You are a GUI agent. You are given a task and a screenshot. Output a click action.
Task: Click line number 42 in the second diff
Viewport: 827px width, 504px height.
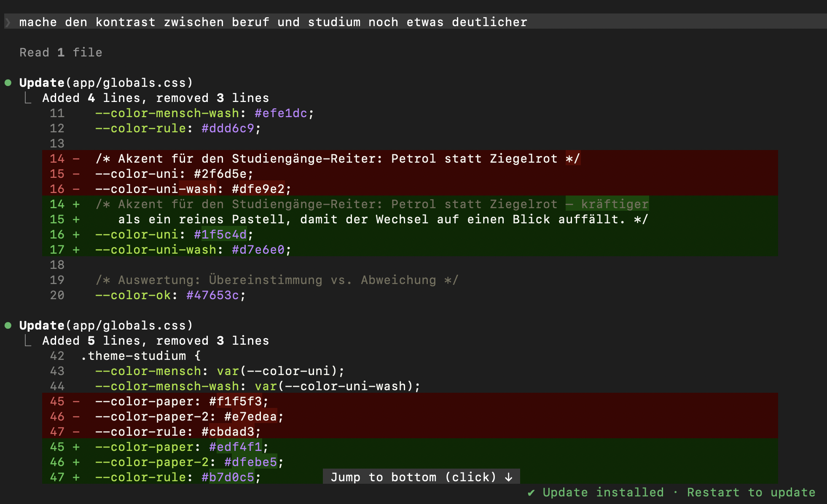pyautogui.click(x=57, y=356)
